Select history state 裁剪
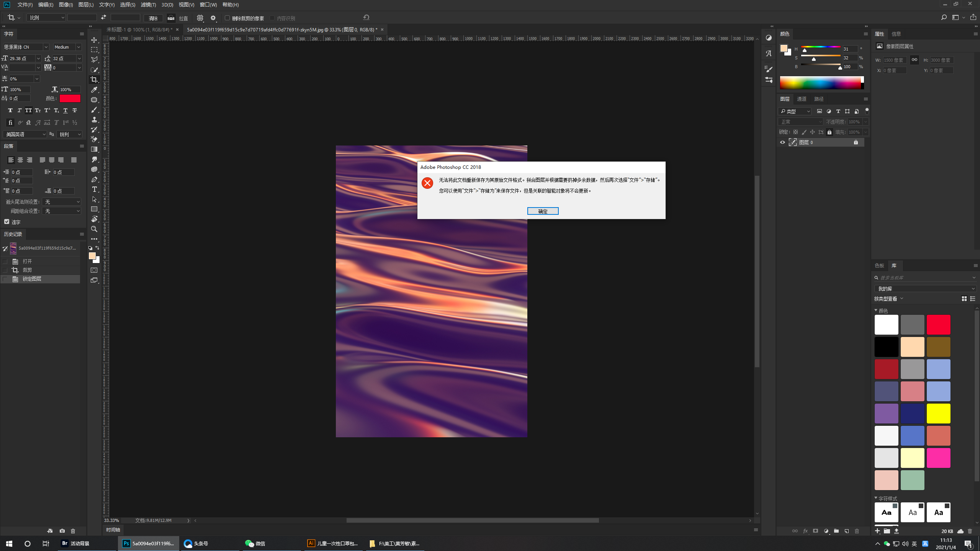This screenshot has height=551, width=980. coord(41,270)
